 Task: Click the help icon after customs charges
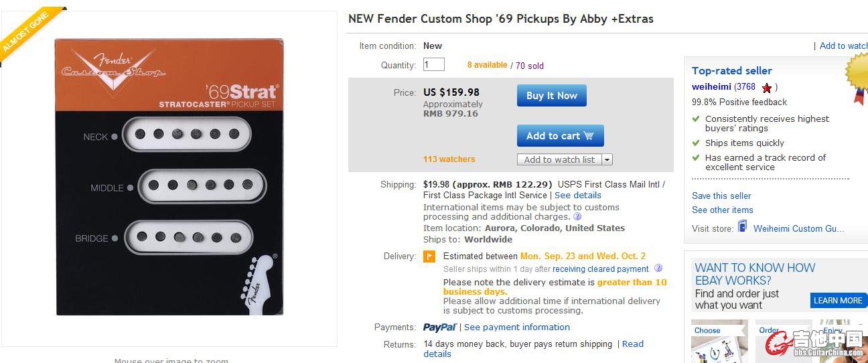[x=577, y=217]
